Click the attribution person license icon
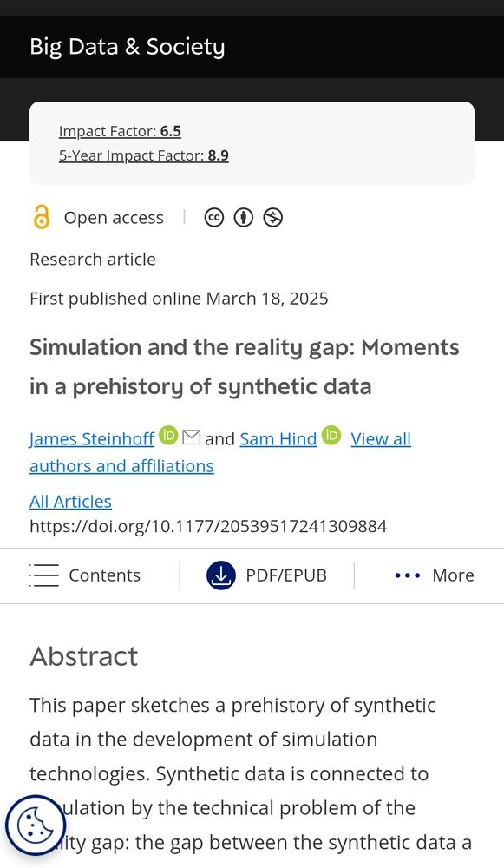Viewport: 504px width, 868px height. coord(244,218)
